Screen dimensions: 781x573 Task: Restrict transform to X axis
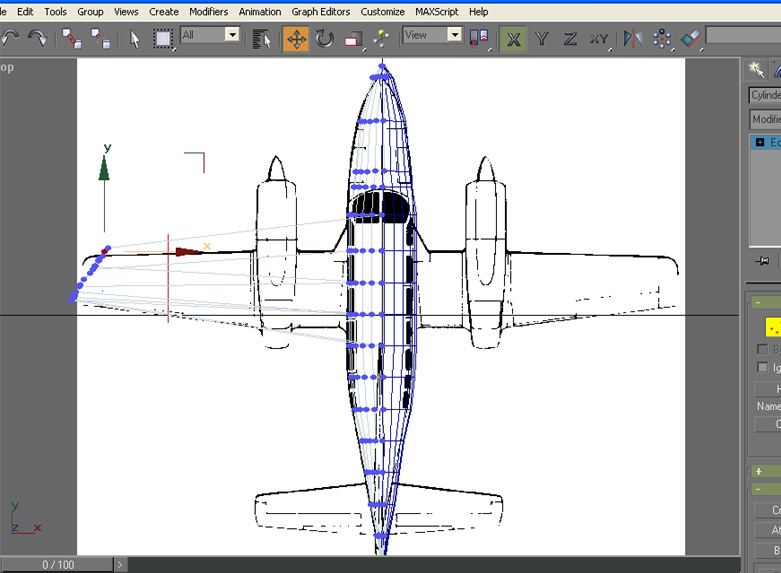coord(513,39)
